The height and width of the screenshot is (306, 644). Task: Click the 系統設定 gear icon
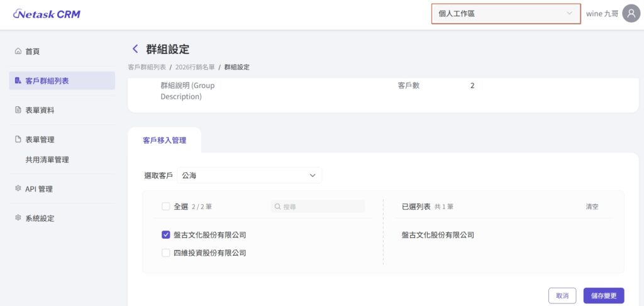[x=18, y=218]
